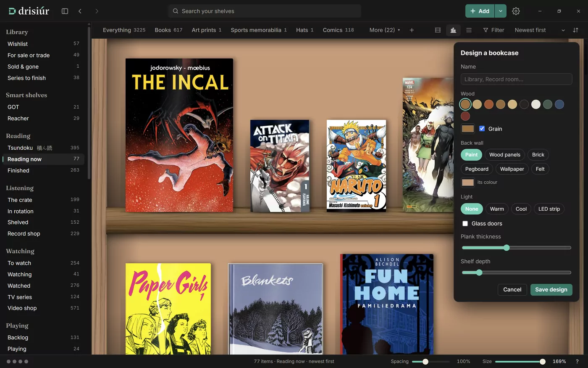Viewport: 588px width, 368px height.
Task: Open Wishlist in the sidebar
Action: [x=43, y=44]
